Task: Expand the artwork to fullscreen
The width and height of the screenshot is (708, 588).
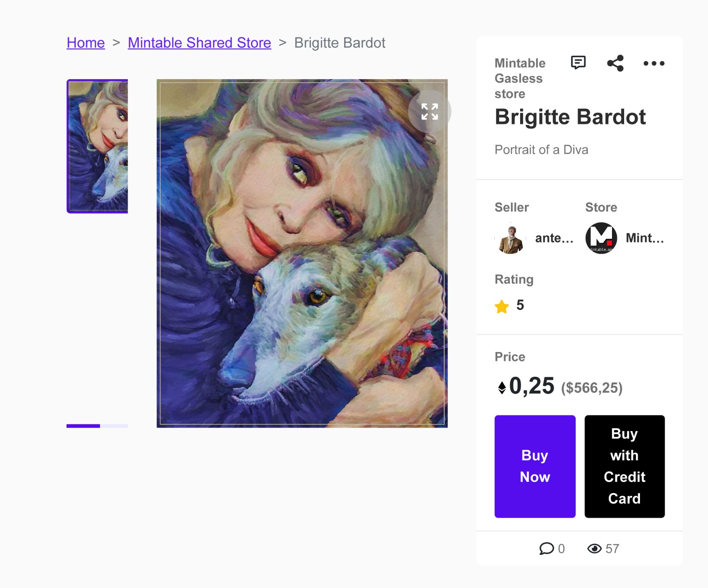Action: click(x=429, y=112)
